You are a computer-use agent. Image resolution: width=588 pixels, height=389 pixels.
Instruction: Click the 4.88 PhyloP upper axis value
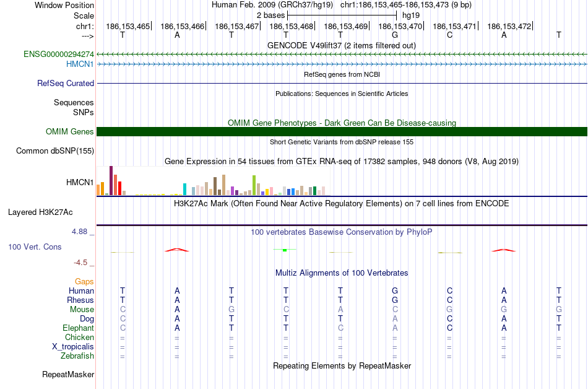coord(79,232)
